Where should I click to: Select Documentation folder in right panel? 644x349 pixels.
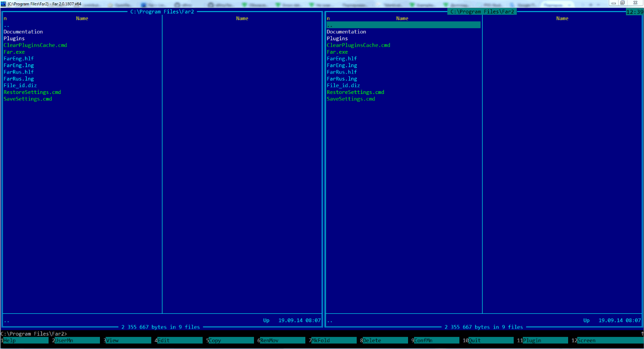(347, 32)
